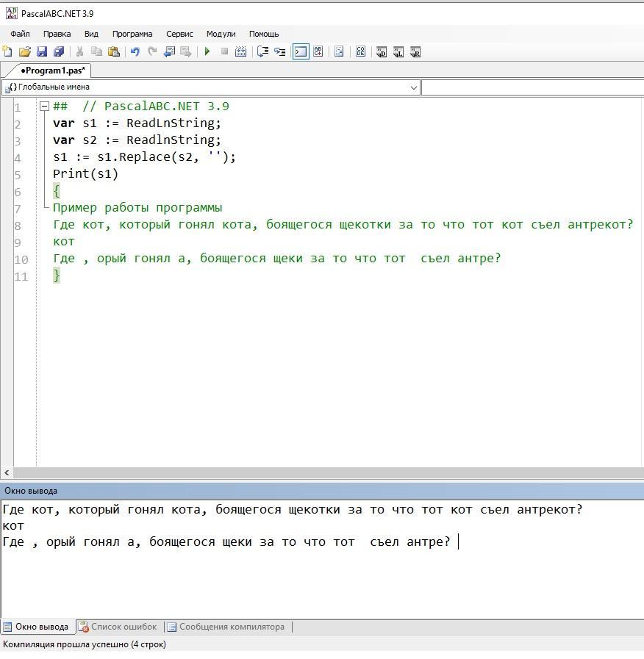Save the file with the floppy disk icon

[42, 51]
